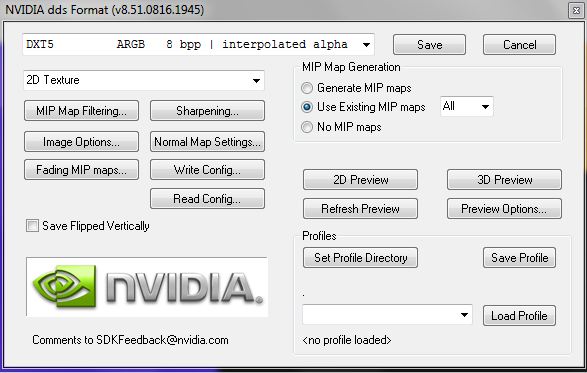Click the Save button
The image size is (587, 373).
pos(429,45)
